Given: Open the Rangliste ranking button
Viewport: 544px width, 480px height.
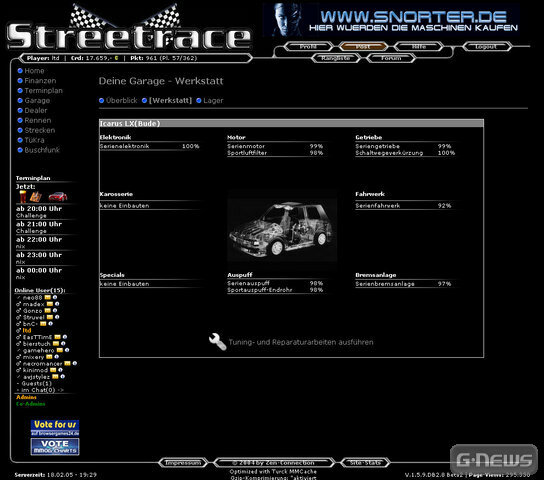Looking at the screenshot, I should pos(335,58).
